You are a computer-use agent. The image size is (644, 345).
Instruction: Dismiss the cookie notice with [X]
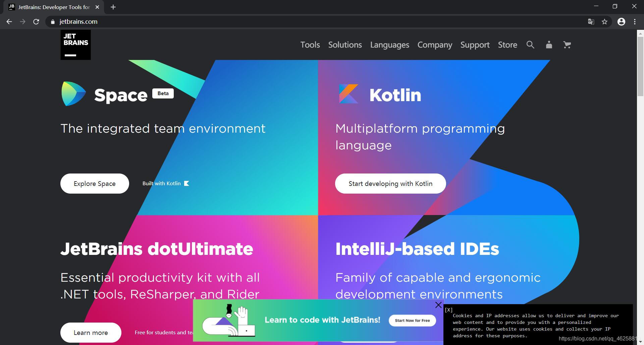click(x=448, y=310)
